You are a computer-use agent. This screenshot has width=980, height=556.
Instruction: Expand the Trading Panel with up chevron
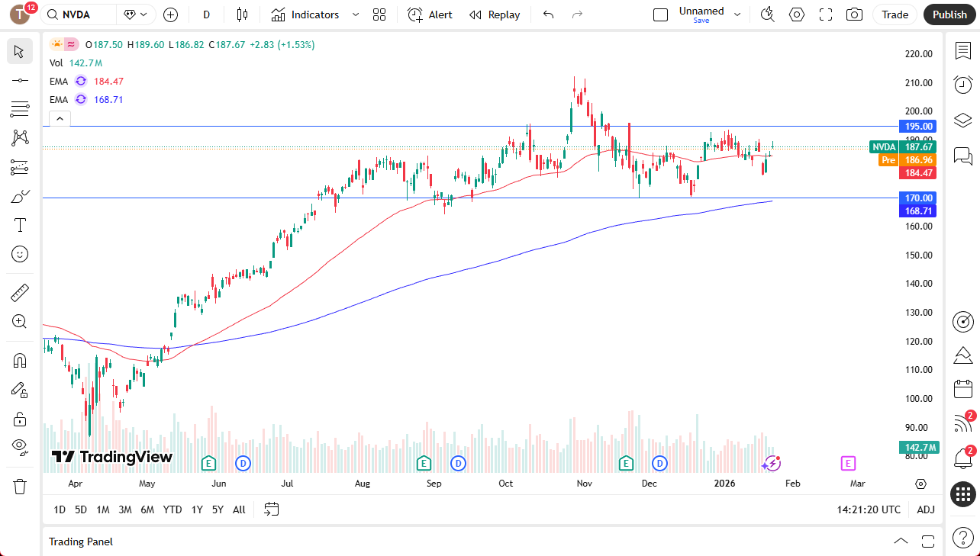click(901, 542)
